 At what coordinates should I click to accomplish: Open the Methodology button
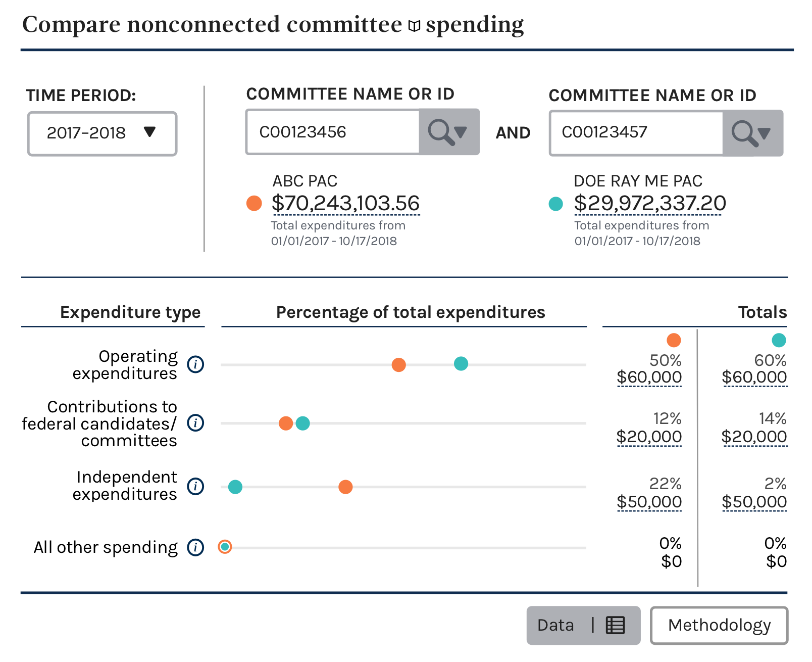719,626
